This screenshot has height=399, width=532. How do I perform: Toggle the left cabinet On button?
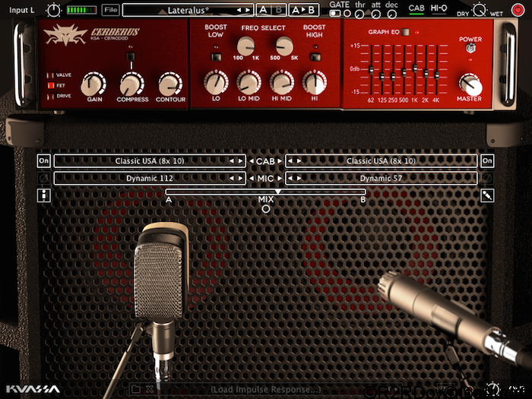pyautogui.click(x=43, y=161)
